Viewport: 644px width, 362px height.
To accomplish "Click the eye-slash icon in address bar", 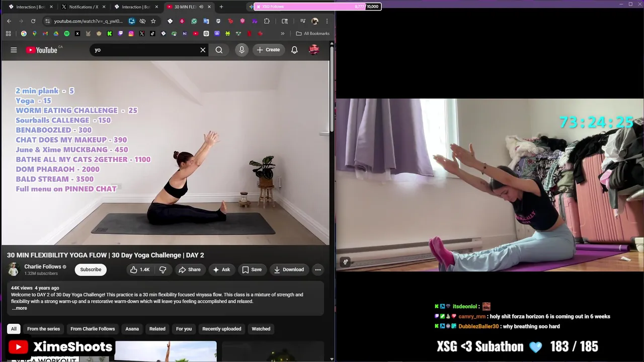I will [142, 21].
